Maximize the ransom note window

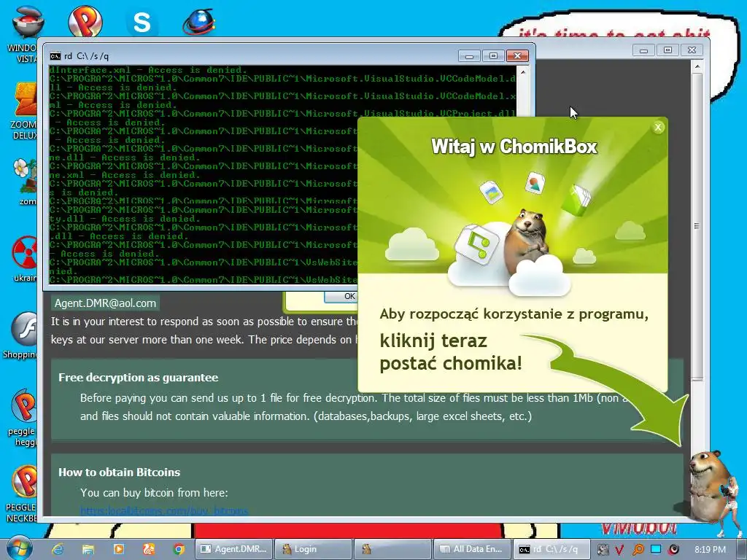[668, 50]
